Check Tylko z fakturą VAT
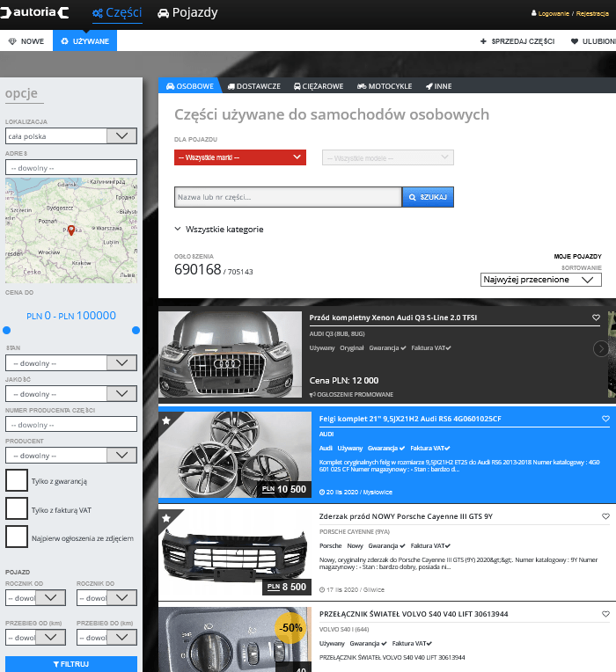The image size is (616, 672). pos(17,508)
